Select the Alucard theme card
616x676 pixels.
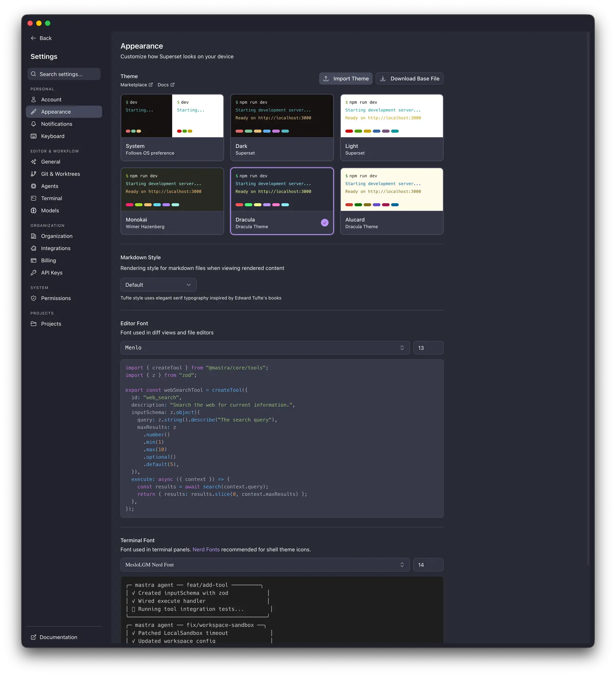(392, 201)
